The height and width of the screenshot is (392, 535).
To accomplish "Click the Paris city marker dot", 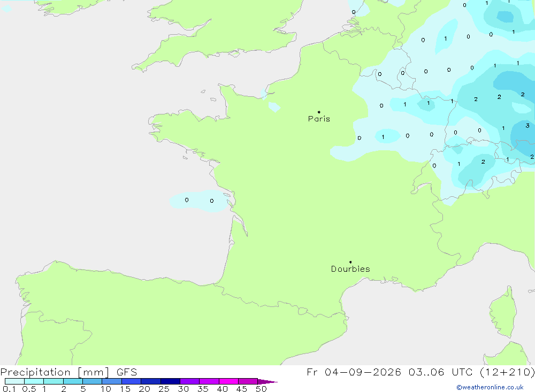I will (x=319, y=112).
